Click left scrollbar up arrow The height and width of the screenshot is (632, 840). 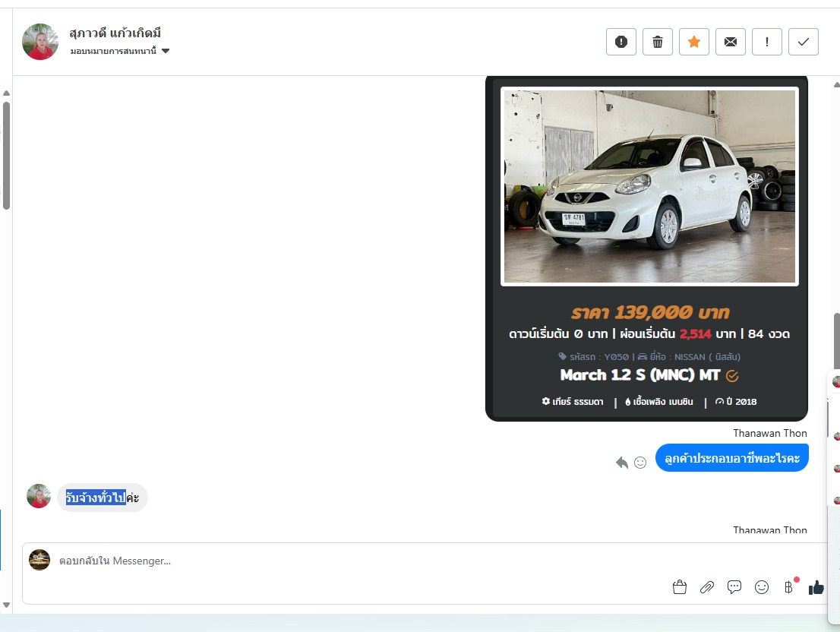[6, 93]
